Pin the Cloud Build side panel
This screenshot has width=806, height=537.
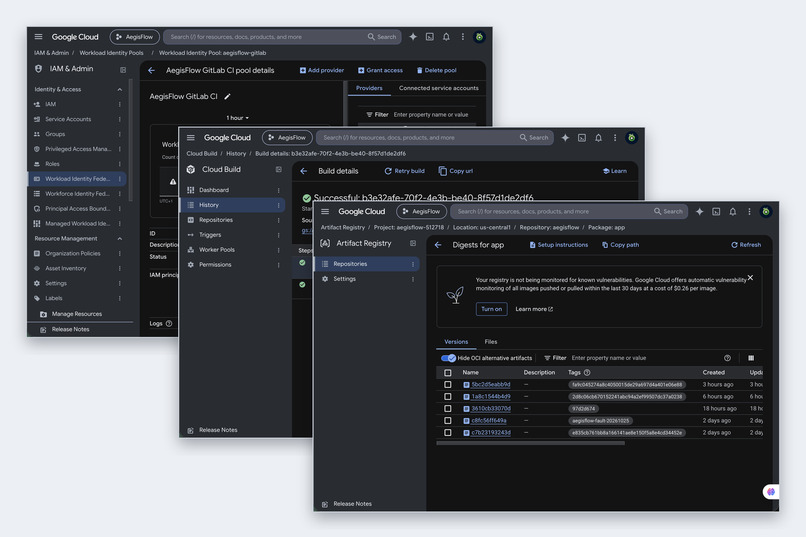tap(279, 169)
